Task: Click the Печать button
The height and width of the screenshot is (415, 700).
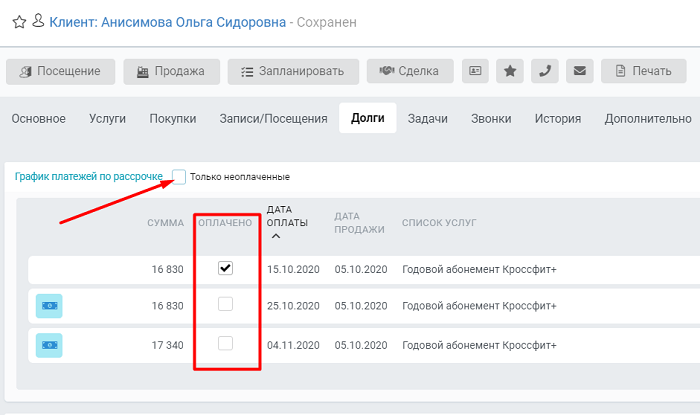Action: point(643,71)
